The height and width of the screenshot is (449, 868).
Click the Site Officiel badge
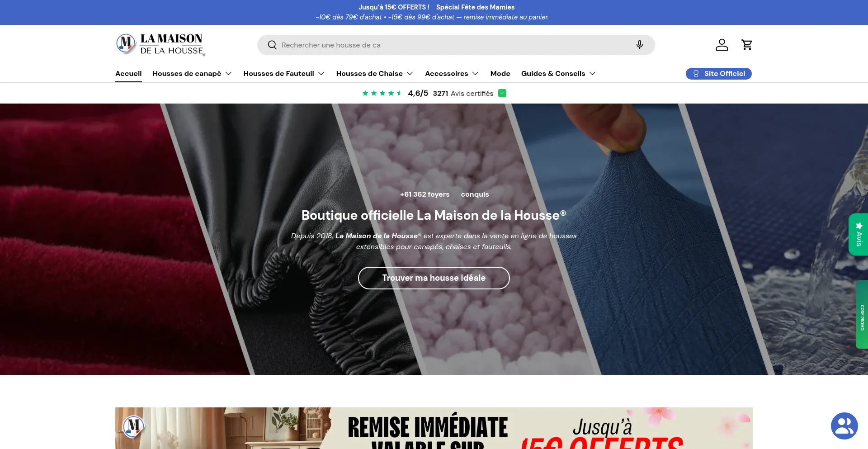718,73
